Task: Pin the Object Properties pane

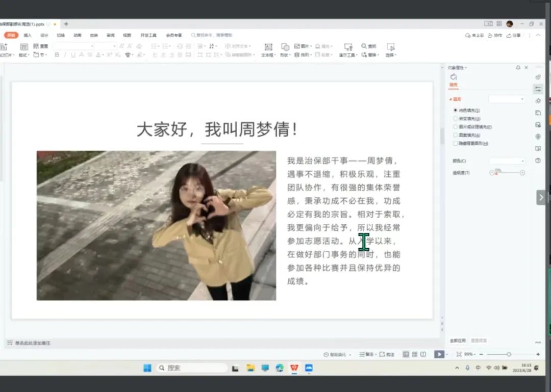Action: [518, 68]
